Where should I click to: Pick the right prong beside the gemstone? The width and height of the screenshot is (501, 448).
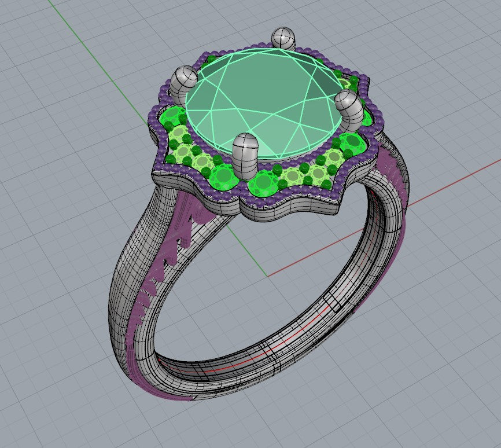(348, 107)
